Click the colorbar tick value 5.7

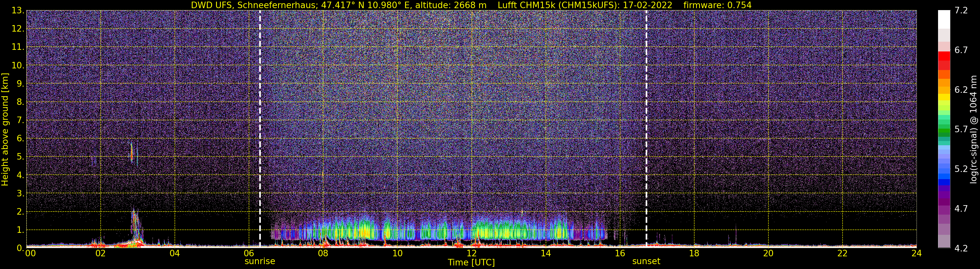point(961,130)
